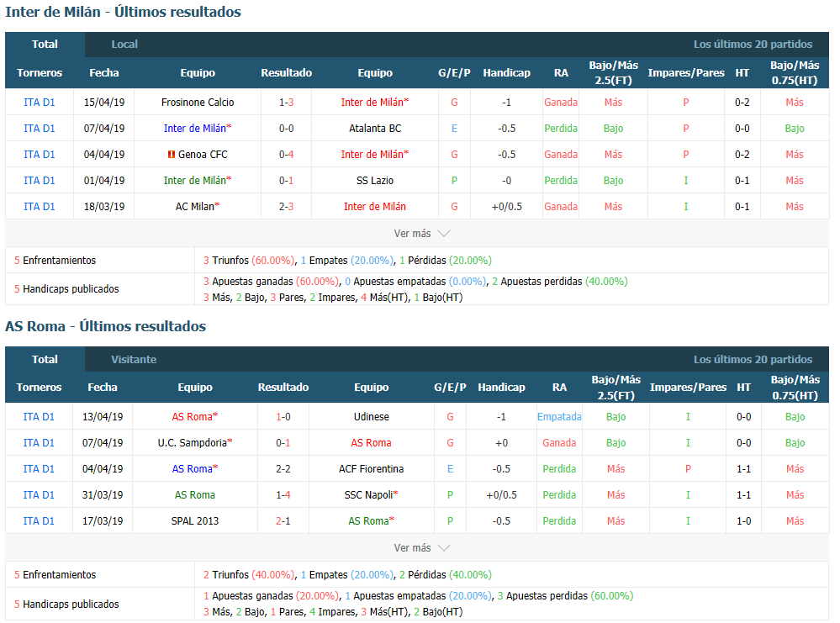Click the Ganada cell in the Genoa CFC row

561,155
